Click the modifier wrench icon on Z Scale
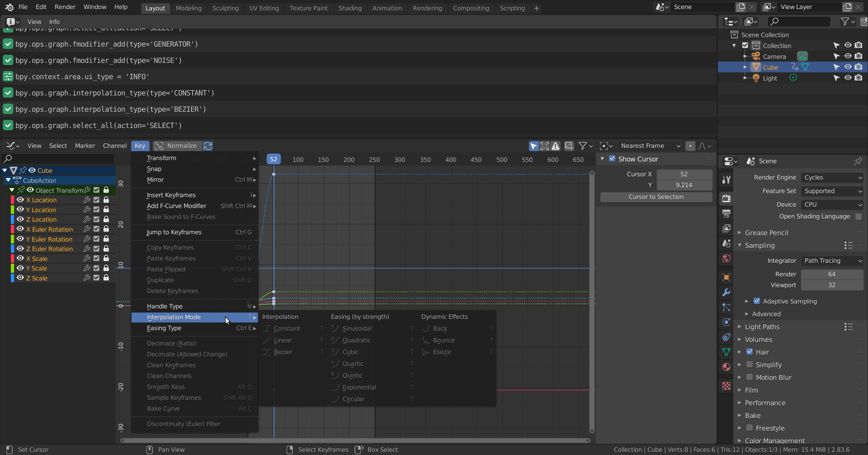 pos(87,278)
